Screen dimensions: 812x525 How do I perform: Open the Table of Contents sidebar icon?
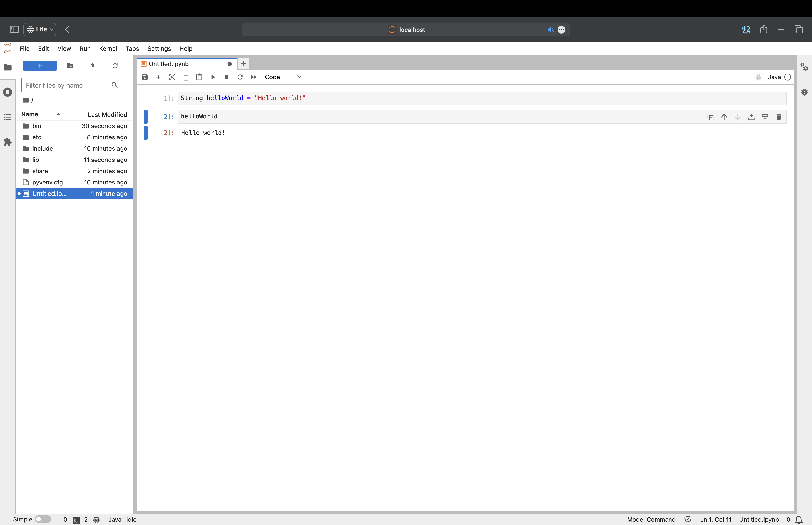pos(8,117)
